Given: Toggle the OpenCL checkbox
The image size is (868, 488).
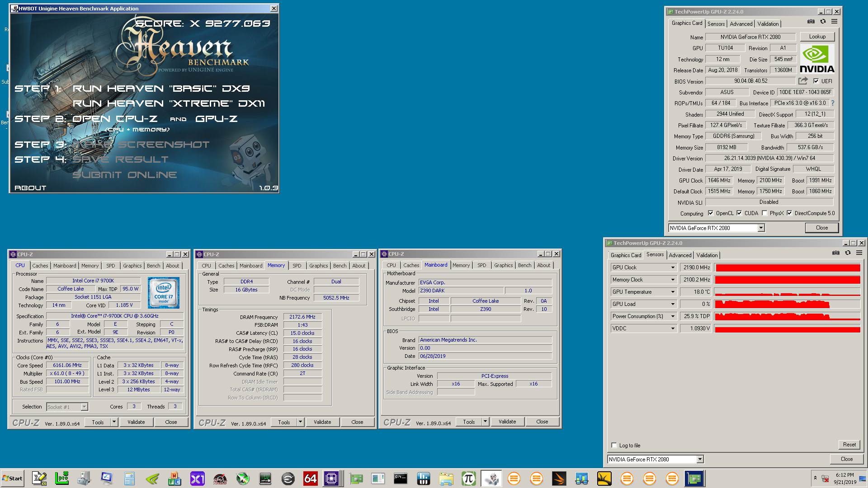Looking at the screenshot, I should [x=711, y=213].
